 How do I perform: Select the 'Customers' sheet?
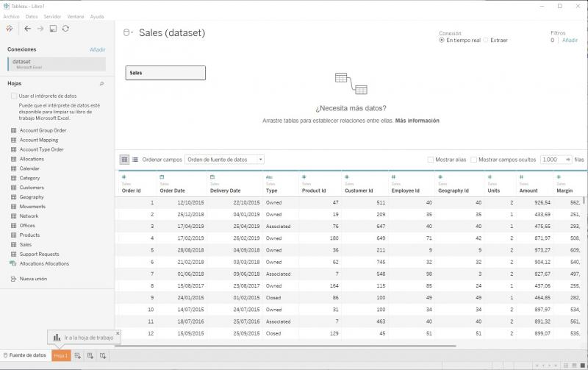32,188
